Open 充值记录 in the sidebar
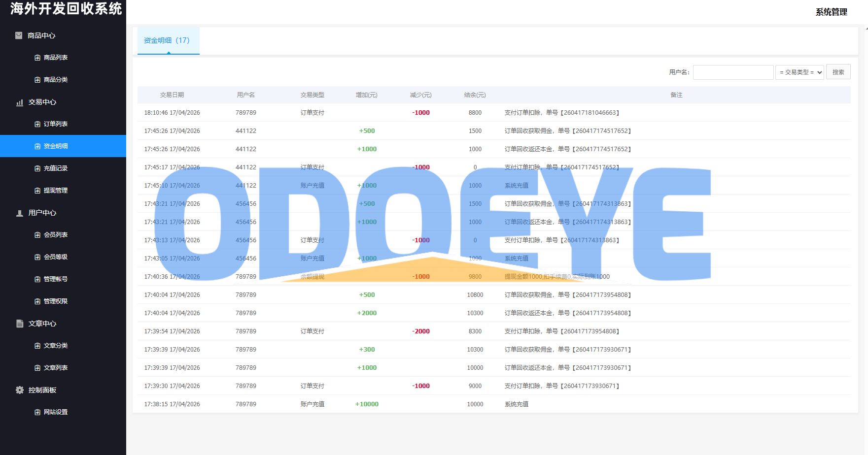 56,168
